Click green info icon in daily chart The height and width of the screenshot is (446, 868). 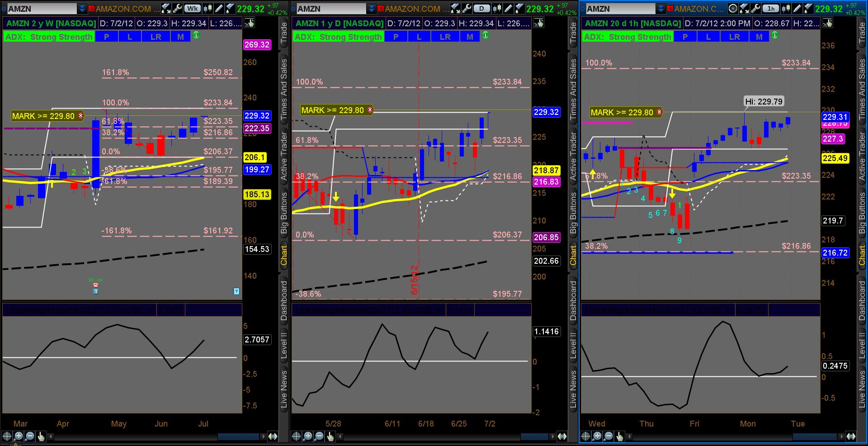486,35
